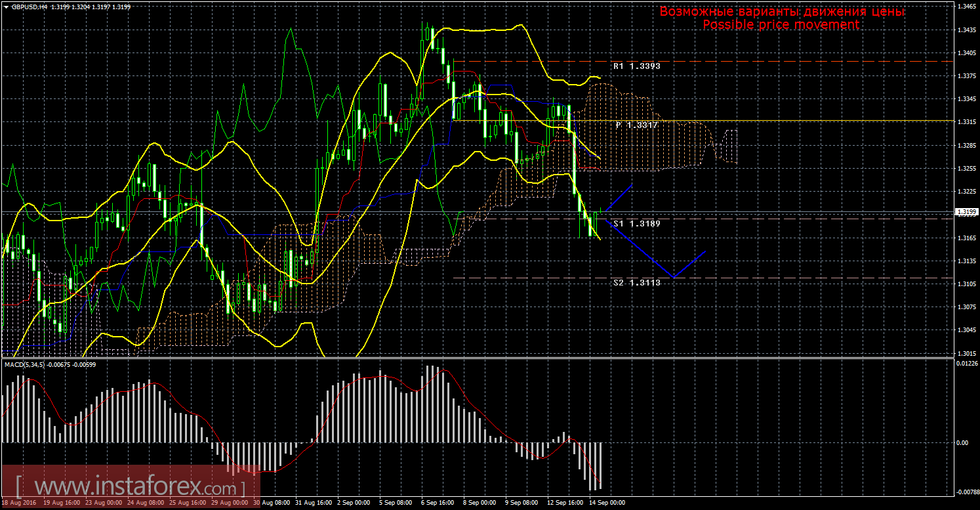Viewport: 980px width, 510px height.
Task: Click the 0.01226 MACD scale value
Action: click(967, 363)
